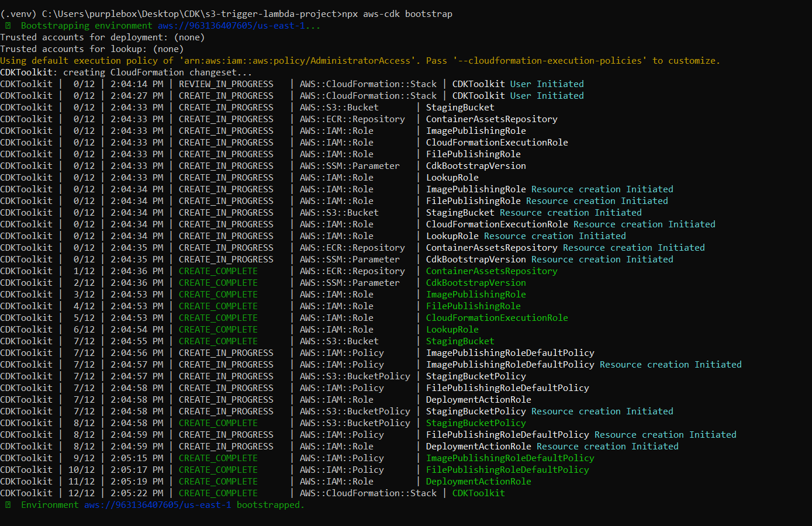Viewport: 812px width, 526px height.
Task: Click green 'ContainerAssetsRepository' on the 1/12 row
Action: pyautogui.click(x=492, y=271)
